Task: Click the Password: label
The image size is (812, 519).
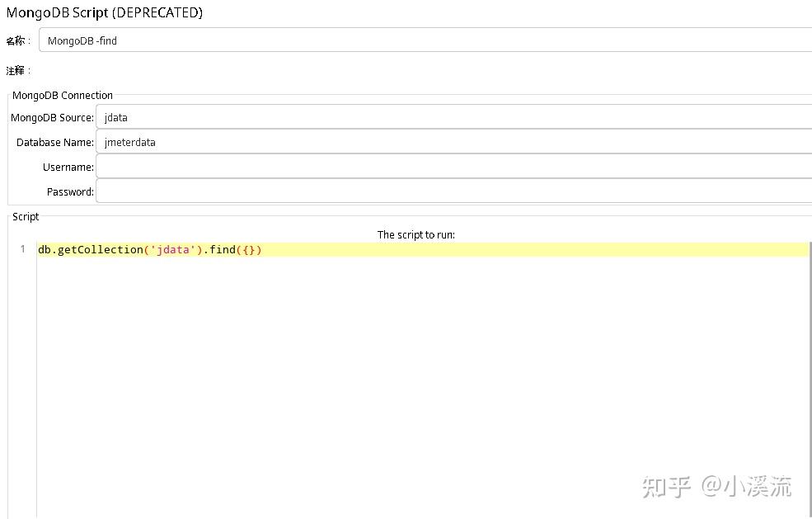Action: (x=70, y=191)
